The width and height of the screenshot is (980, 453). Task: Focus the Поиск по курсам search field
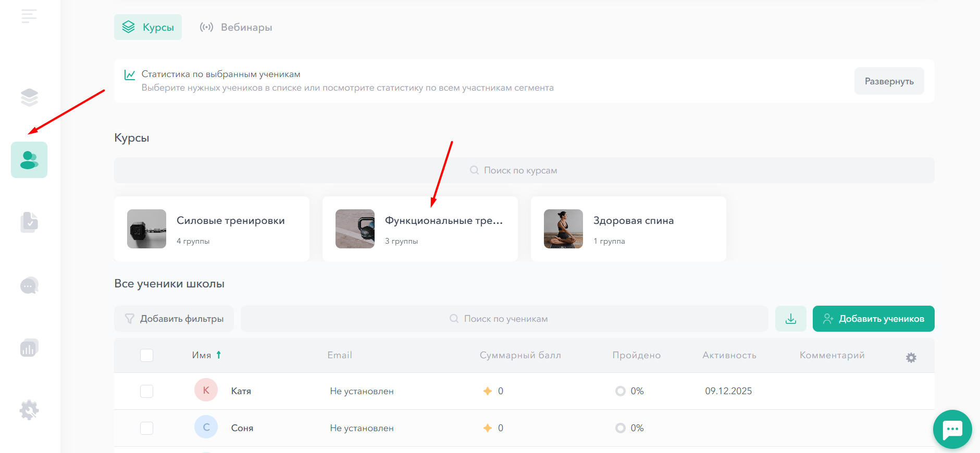coord(524,170)
